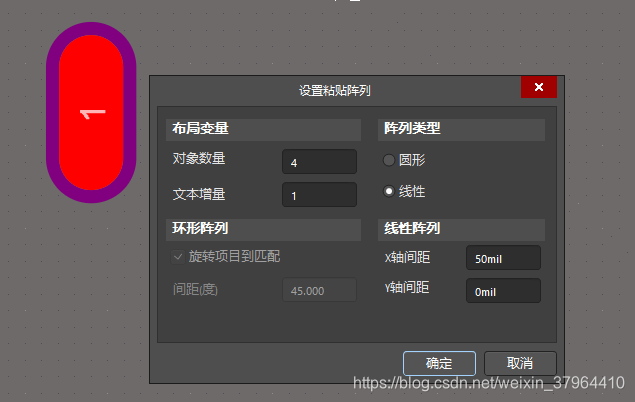The image size is (635, 402).
Task: Click the 文本增量 label
Action: [x=199, y=194]
